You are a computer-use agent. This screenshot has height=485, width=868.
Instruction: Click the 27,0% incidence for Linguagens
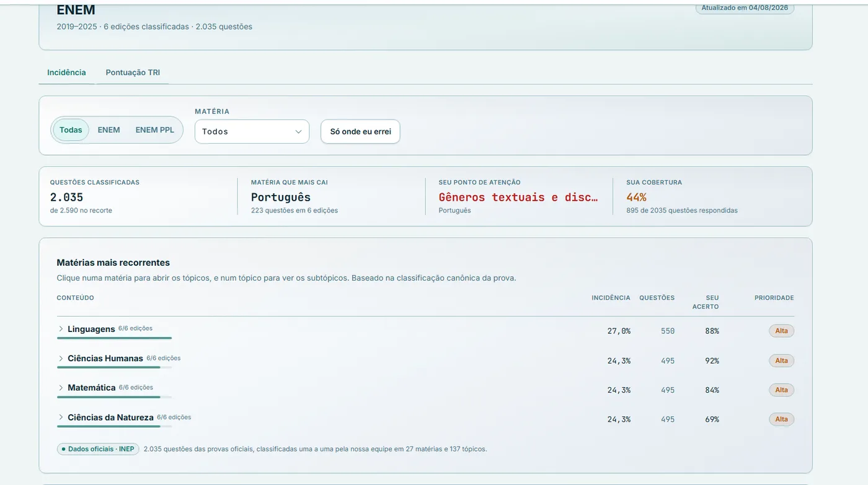tap(619, 331)
